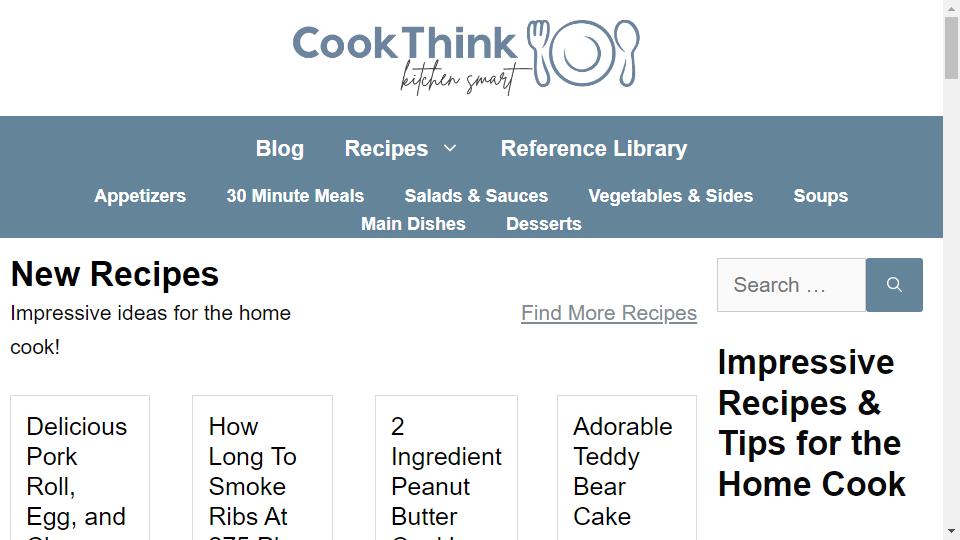Select the Salads & Sauces category
This screenshot has height=540, width=960.
coord(476,196)
